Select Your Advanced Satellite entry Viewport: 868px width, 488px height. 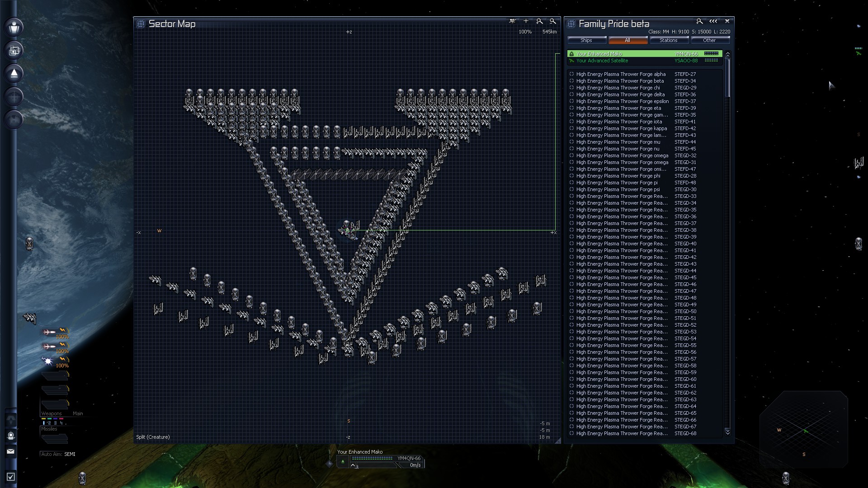tap(602, 61)
